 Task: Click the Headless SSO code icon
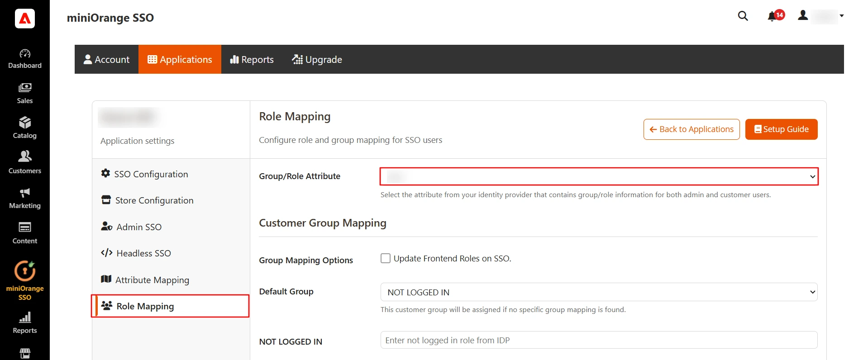click(x=107, y=253)
